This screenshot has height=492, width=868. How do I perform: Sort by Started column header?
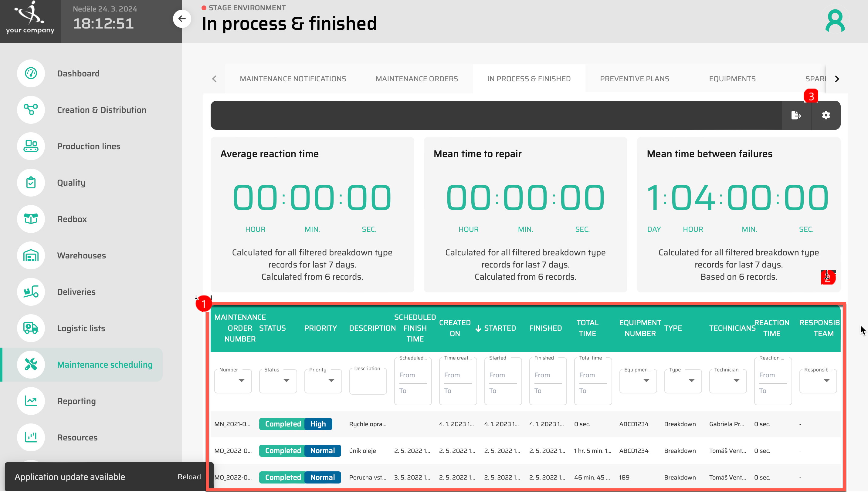[x=500, y=328]
